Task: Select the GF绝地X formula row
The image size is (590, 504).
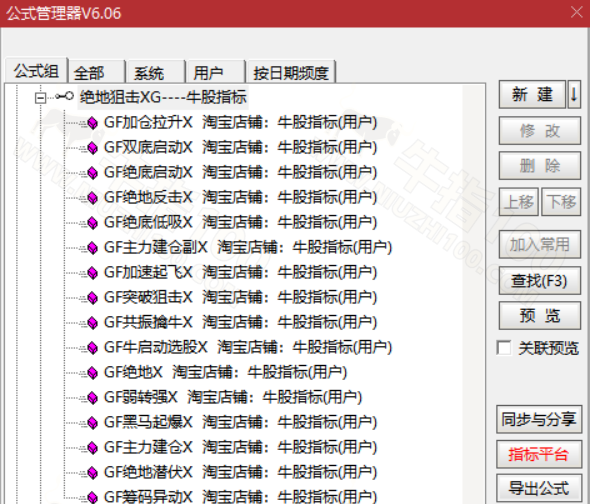Action: pos(225,373)
